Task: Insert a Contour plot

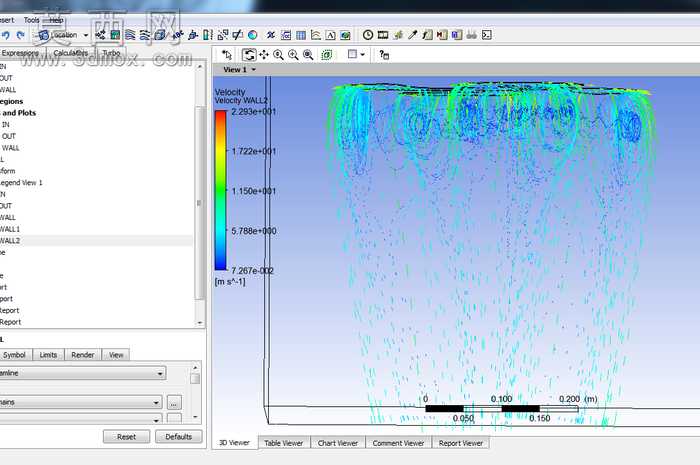Action: pos(115,35)
